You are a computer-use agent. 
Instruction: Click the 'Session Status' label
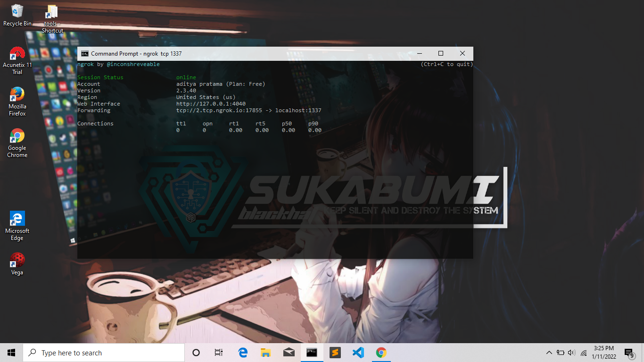[x=100, y=77]
